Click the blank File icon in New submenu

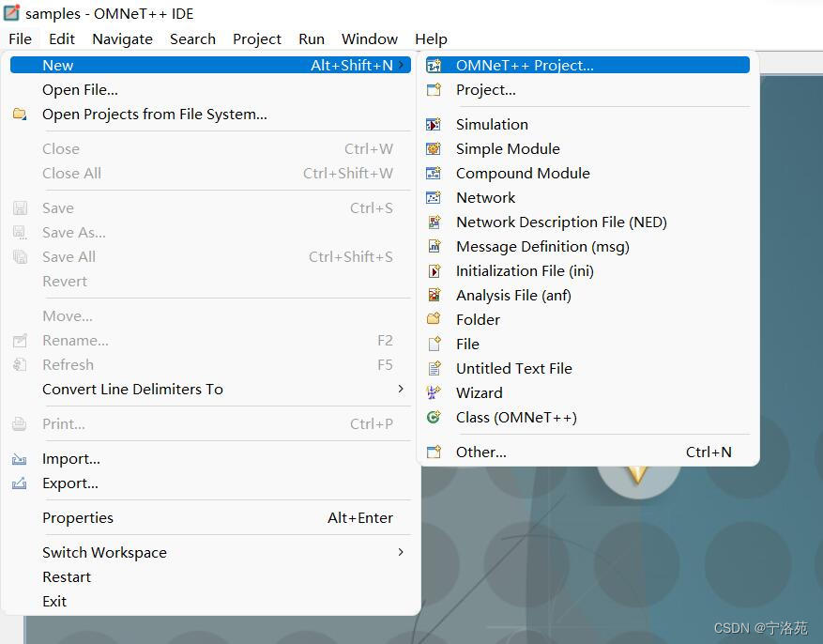point(434,344)
